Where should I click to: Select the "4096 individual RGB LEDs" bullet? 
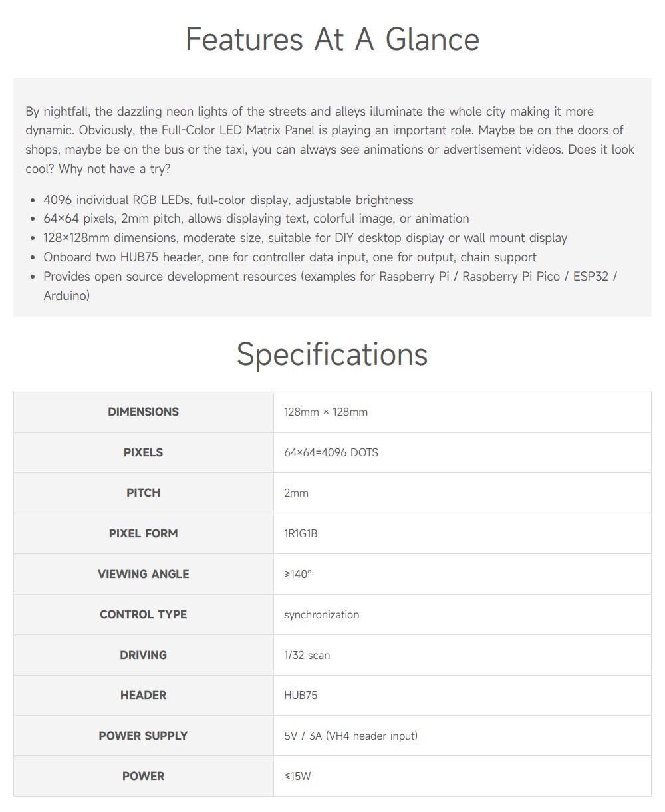228,200
